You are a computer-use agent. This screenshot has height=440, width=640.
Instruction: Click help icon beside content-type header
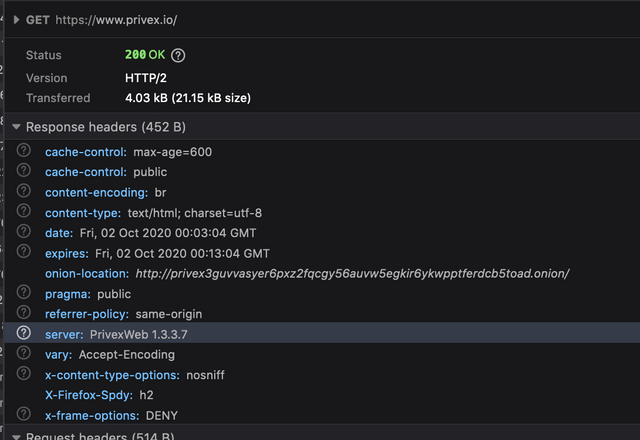[x=24, y=213]
